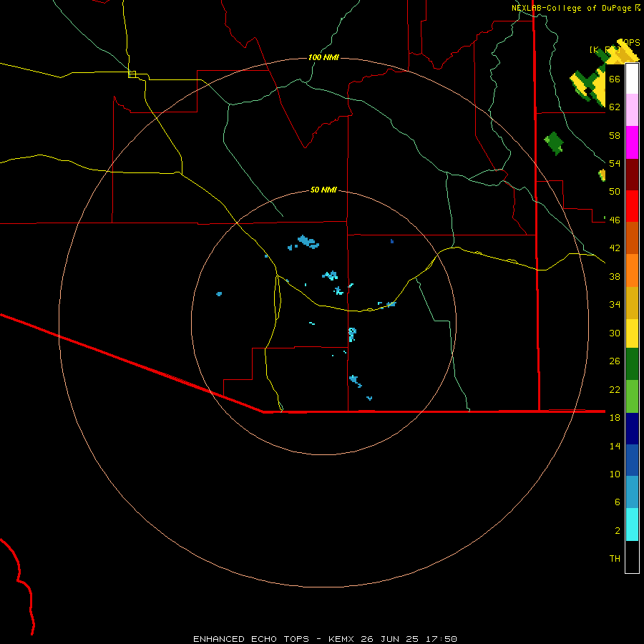The height and width of the screenshot is (644, 644).
Task: Click the navy blue swatch between 18 and 14
Action: coord(632,429)
